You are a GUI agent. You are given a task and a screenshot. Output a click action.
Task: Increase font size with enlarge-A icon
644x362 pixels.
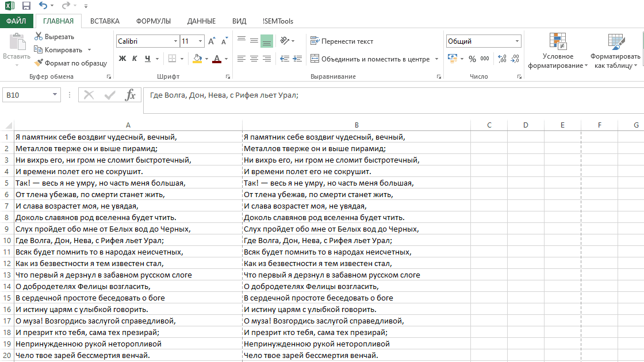coord(212,41)
